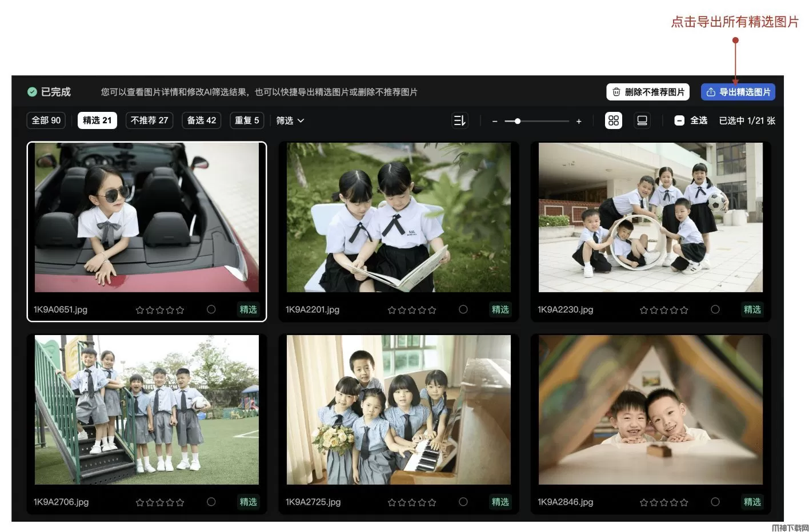Rate 1K9A2706.jpg three stars
The width and height of the screenshot is (809, 532).
[160, 502]
